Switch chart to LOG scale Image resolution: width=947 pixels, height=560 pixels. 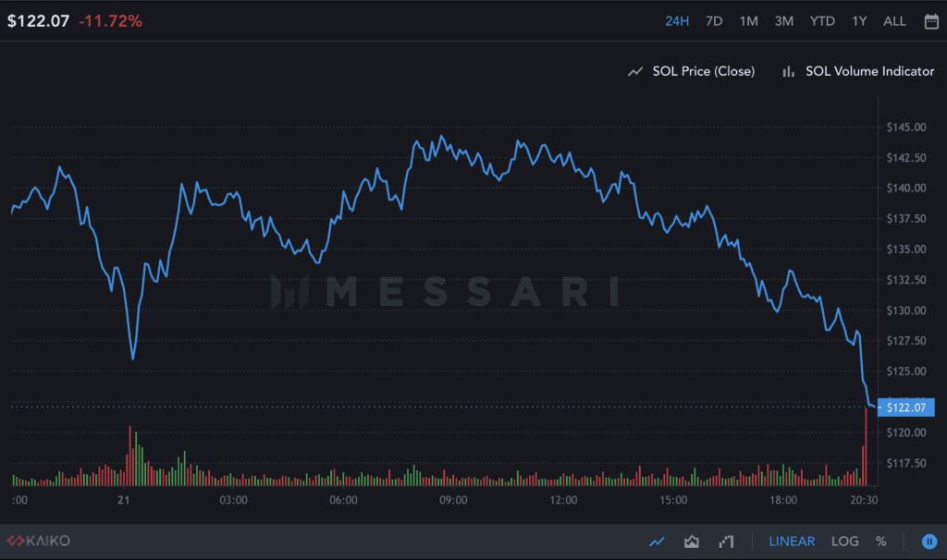pos(844,542)
